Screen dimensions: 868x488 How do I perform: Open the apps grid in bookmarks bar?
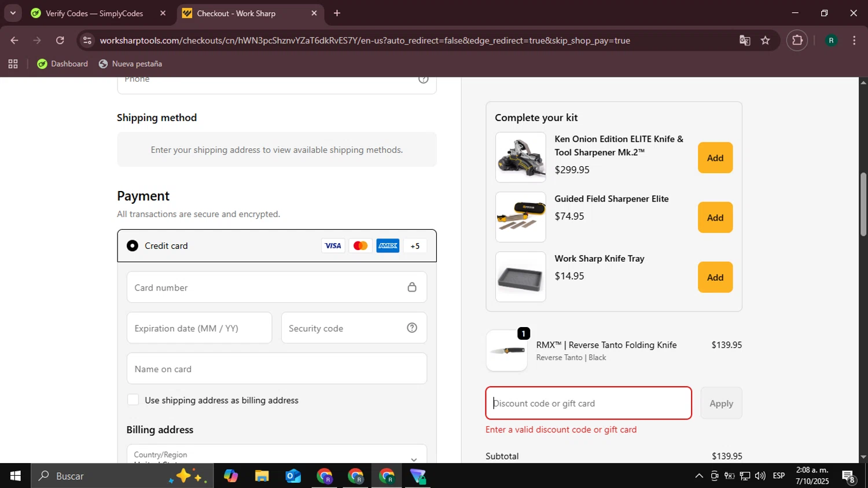pyautogui.click(x=13, y=64)
